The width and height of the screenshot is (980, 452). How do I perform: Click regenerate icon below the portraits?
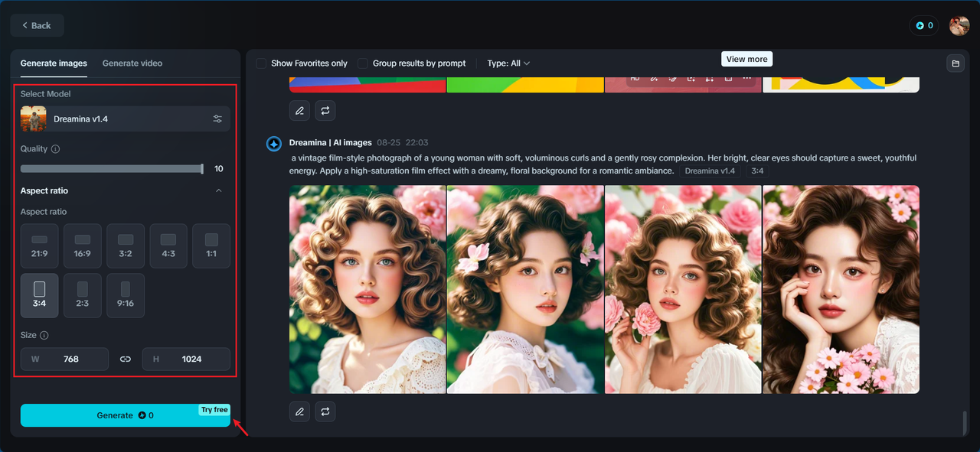tap(325, 411)
